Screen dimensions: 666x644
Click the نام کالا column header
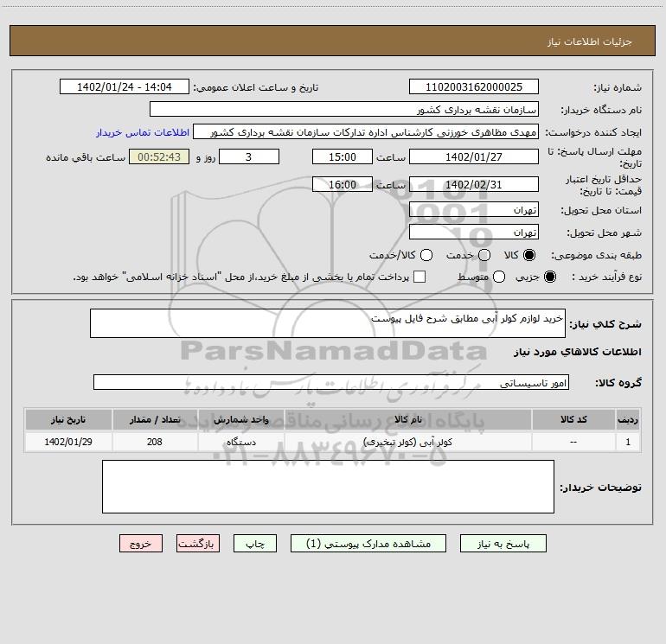pos(407,419)
